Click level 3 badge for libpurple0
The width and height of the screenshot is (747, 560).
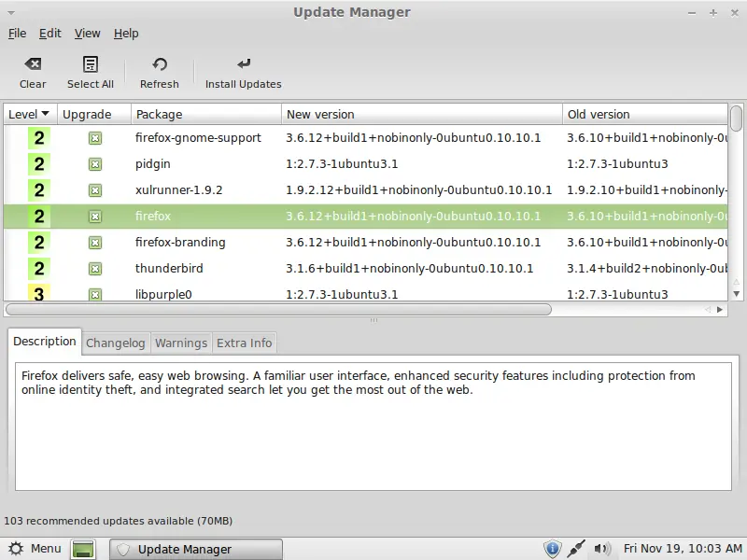(39, 292)
